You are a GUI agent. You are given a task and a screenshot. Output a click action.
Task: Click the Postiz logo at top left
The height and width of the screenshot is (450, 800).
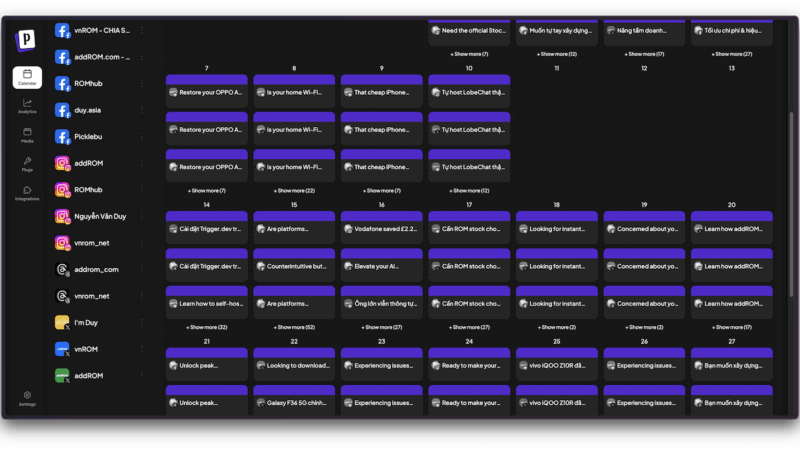tap(26, 41)
